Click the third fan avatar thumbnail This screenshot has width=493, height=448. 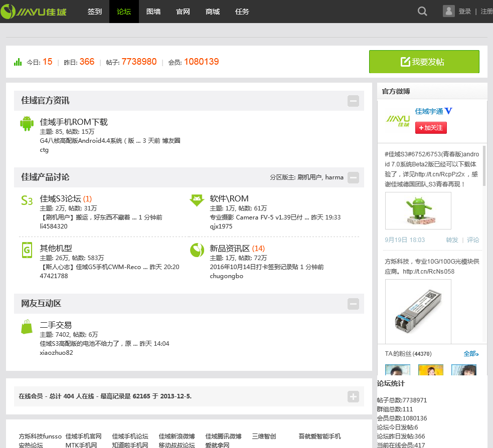click(x=464, y=370)
